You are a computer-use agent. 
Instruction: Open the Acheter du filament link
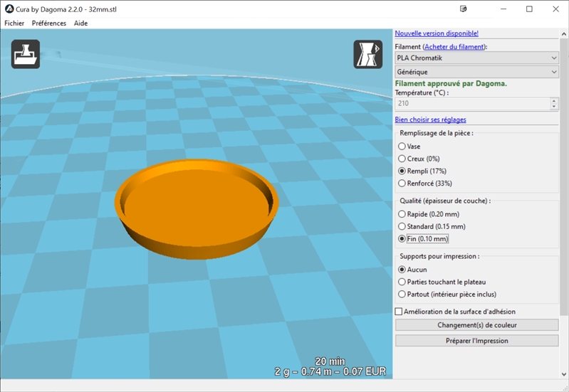pyautogui.click(x=454, y=46)
